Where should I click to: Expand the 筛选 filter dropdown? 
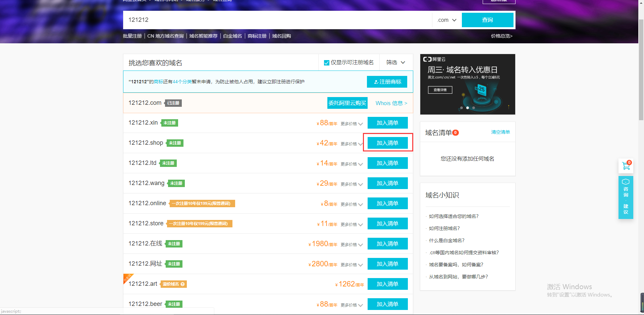click(x=396, y=62)
